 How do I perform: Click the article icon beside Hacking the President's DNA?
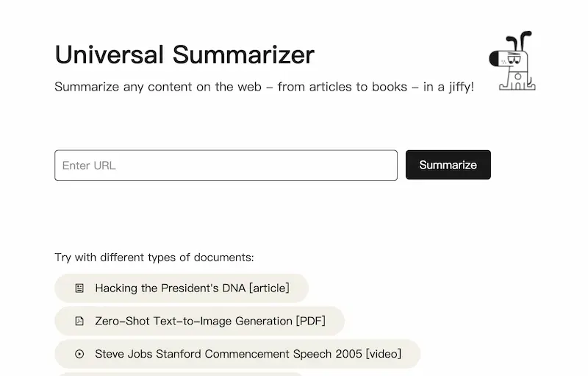pos(79,288)
